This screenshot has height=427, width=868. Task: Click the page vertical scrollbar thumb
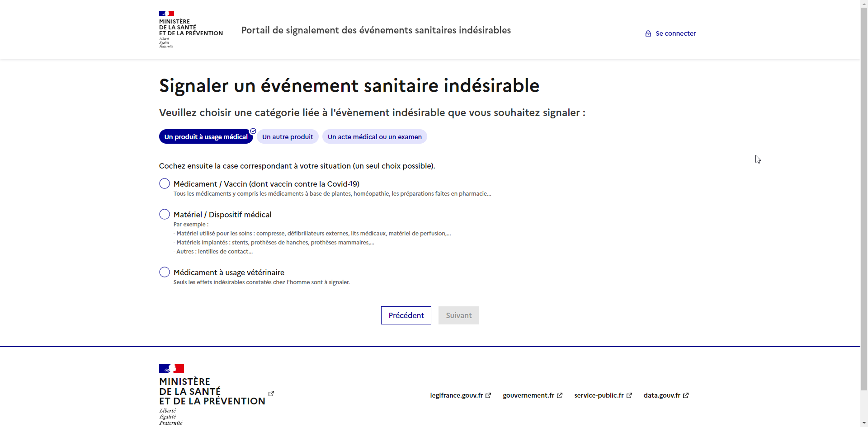click(x=864, y=198)
